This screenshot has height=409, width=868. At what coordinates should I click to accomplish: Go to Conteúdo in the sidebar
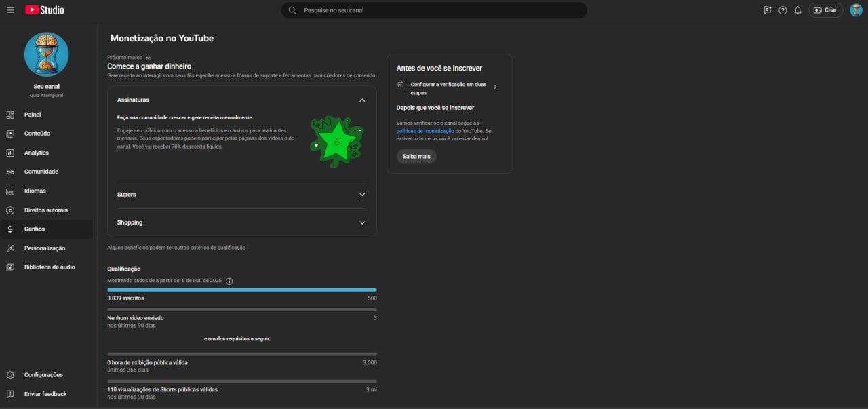[x=37, y=134]
